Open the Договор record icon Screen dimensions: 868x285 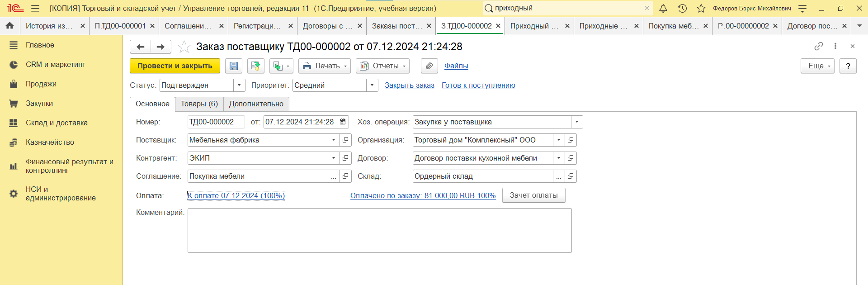click(x=571, y=158)
